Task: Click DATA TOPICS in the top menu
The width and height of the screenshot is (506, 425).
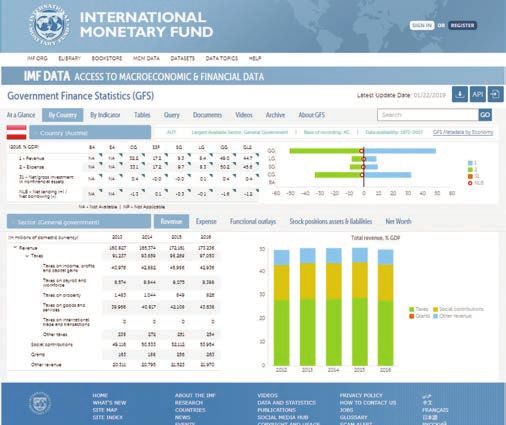Action: pos(222,58)
